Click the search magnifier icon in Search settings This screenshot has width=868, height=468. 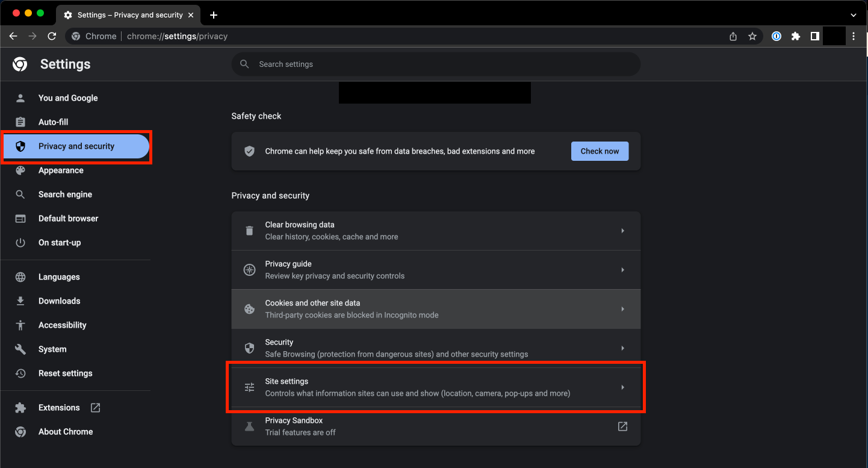244,64
